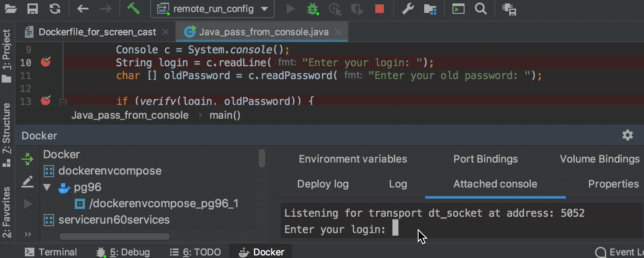
Task: Open the Terminal tool window
Action: pos(51,252)
